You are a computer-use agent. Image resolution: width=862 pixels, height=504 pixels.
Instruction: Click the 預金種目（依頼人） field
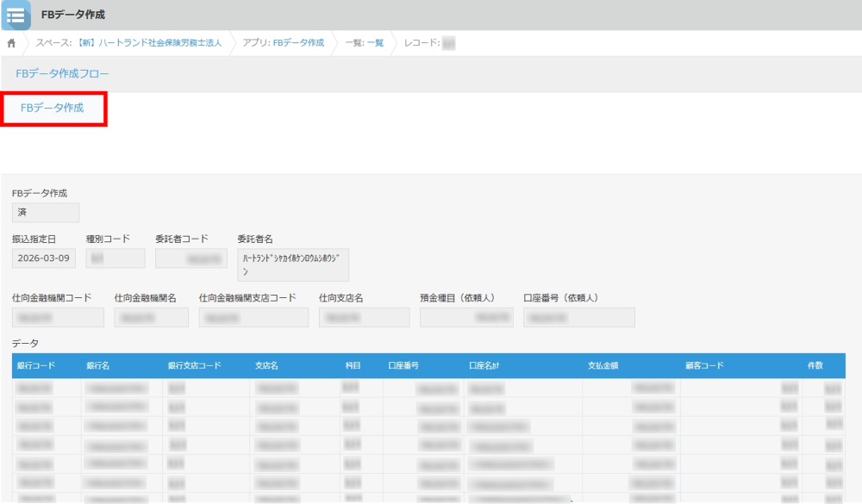[466, 318]
